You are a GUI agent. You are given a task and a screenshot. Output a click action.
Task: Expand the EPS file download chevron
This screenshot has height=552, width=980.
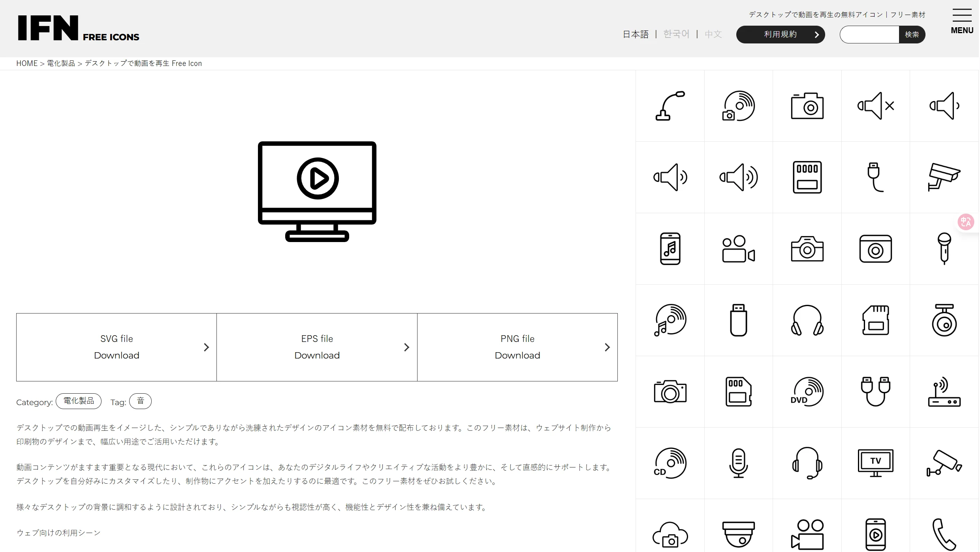(x=407, y=347)
